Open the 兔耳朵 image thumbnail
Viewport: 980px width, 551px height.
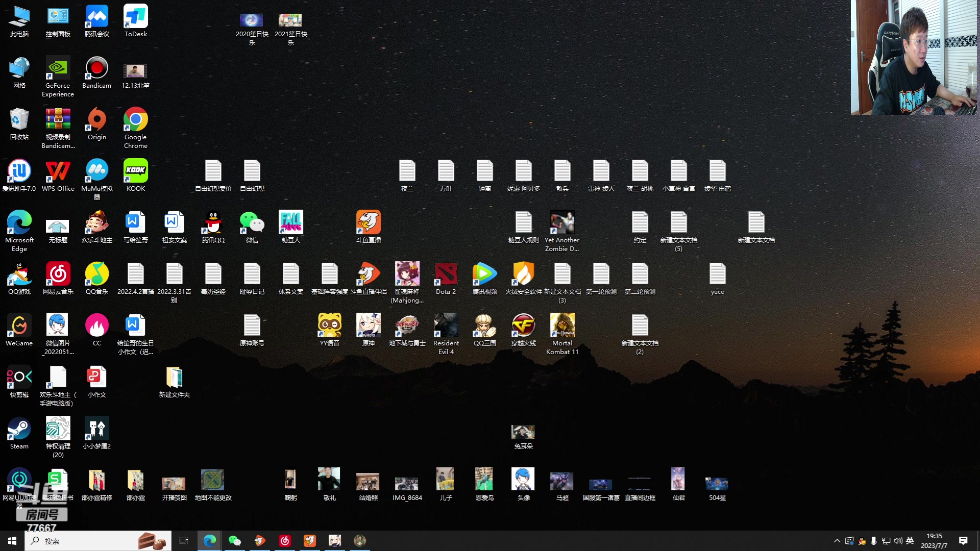point(524,437)
